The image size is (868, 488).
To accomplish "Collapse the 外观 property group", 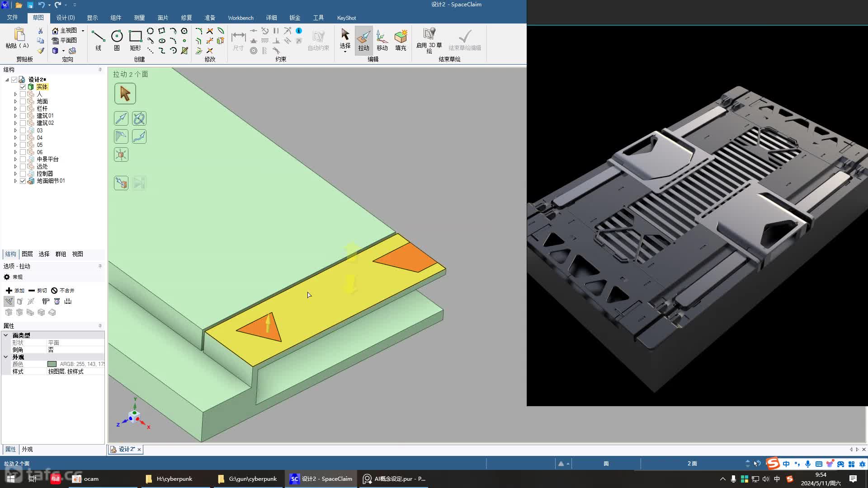I will coord(5,357).
